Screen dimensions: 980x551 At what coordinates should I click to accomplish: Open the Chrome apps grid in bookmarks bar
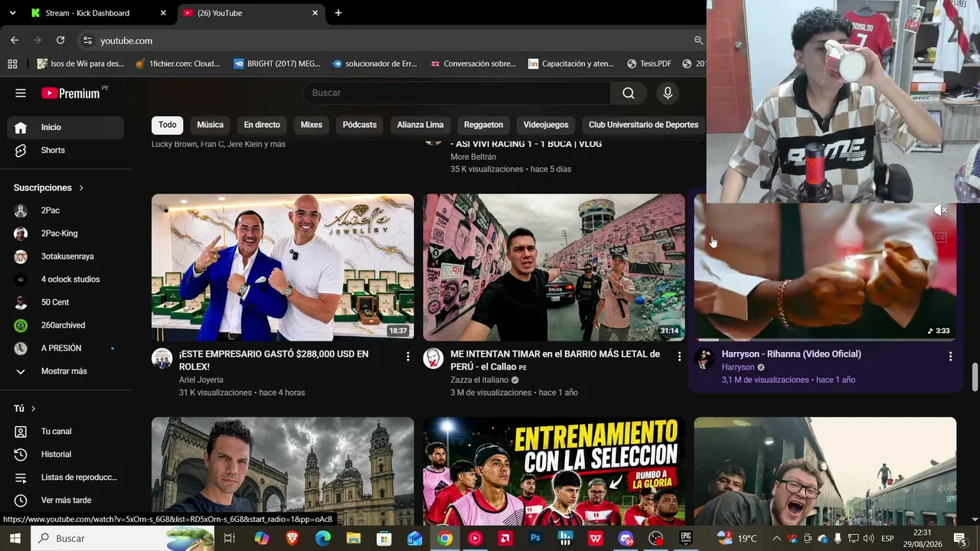click(x=12, y=64)
